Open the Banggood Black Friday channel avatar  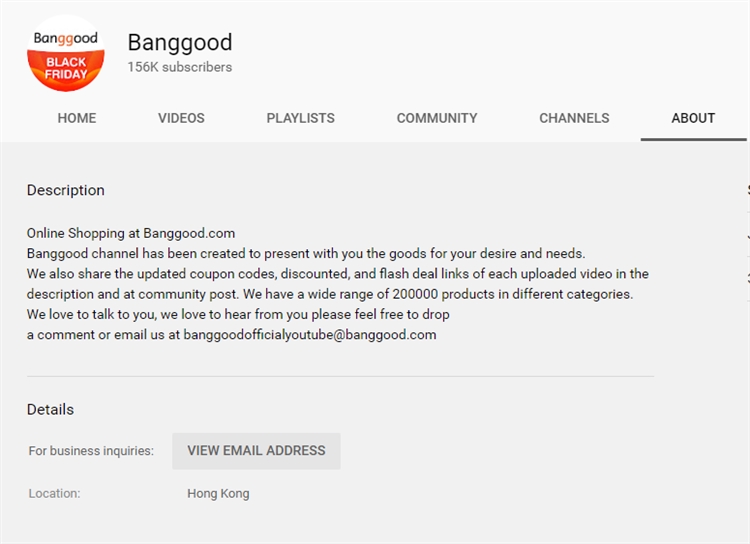pyautogui.click(x=66, y=54)
